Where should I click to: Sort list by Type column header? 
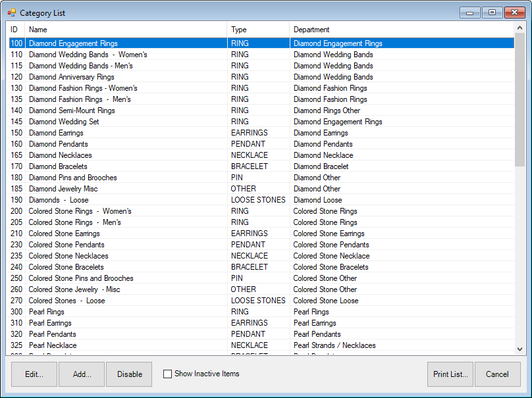[x=257, y=30]
